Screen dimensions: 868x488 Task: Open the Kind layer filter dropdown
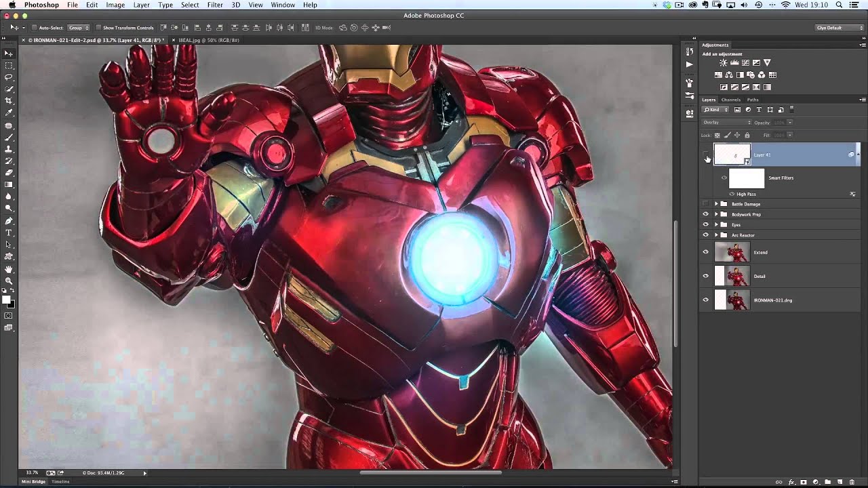coord(715,110)
